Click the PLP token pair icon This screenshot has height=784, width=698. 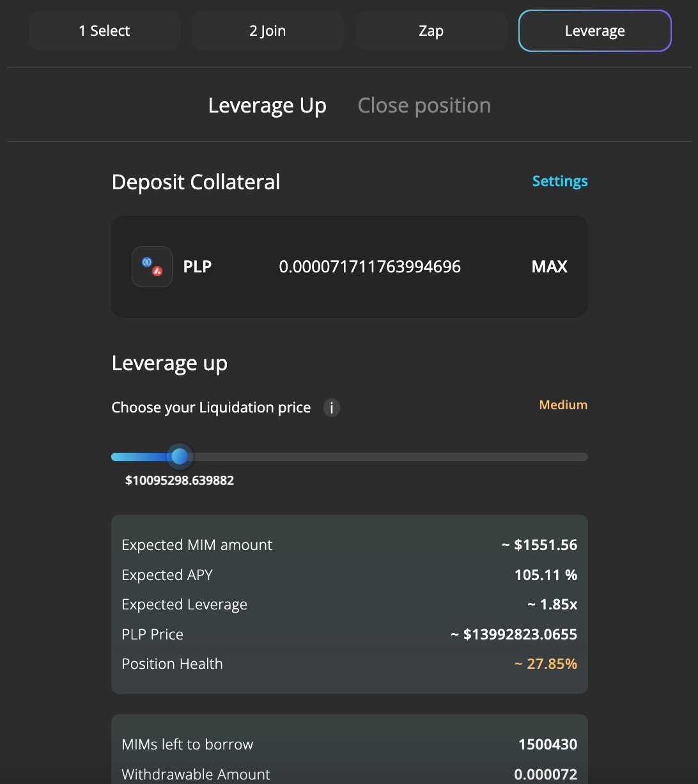[x=152, y=267]
